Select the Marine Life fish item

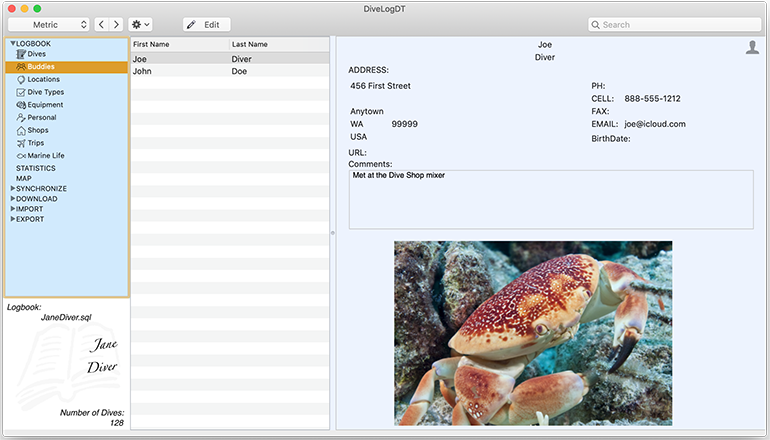22,156
